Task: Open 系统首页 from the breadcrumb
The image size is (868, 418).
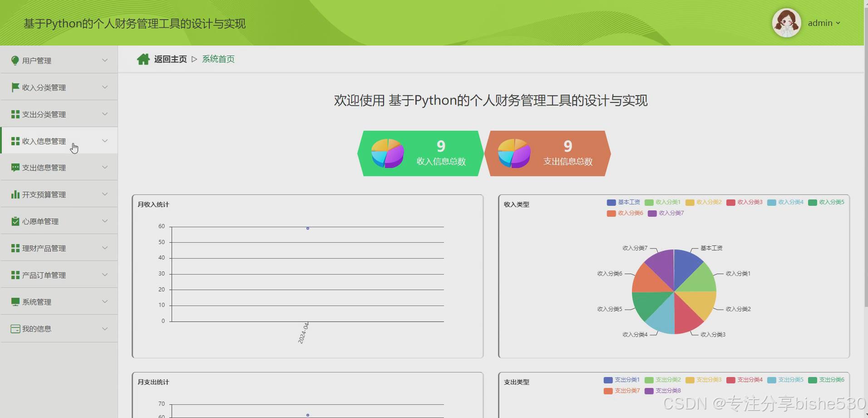Action: click(218, 59)
